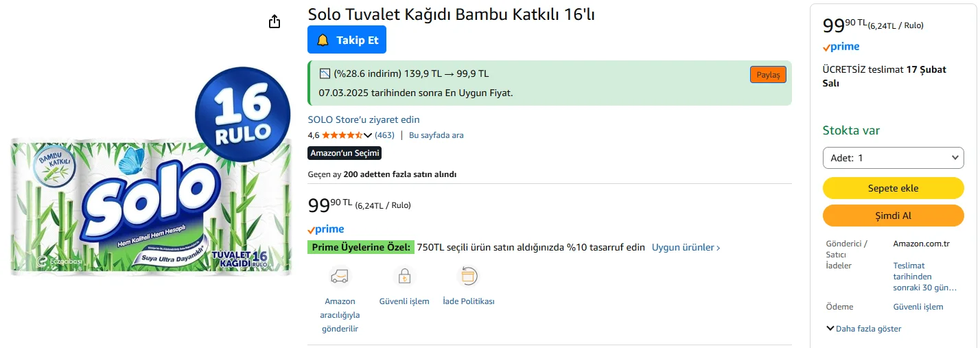The width and height of the screenshot is (980, 348).
Task: Visit the SOLO Store link
Action: coord(364,119)
